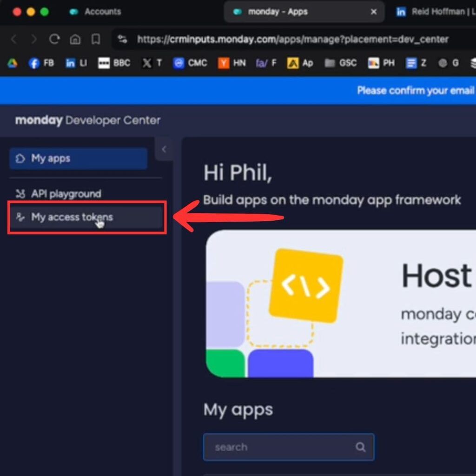
Task: Open the F bookmark with the fa/ icon
Action: tap(266, 63)
